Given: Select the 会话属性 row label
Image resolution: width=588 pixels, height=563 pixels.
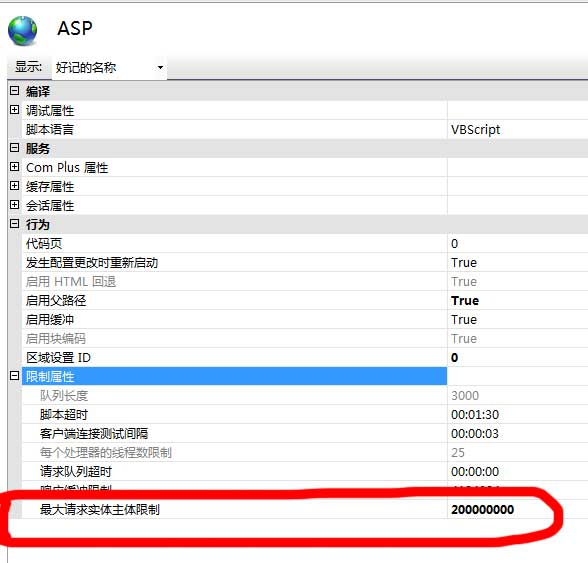Looking at the screenshot, I should 50,206.
